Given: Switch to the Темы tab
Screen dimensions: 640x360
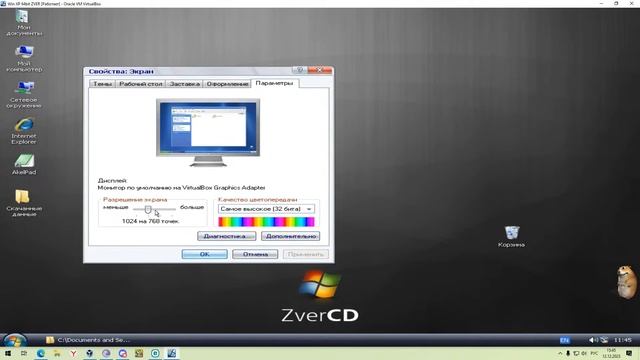Looking at the screenshot, I should pos(102,84).
